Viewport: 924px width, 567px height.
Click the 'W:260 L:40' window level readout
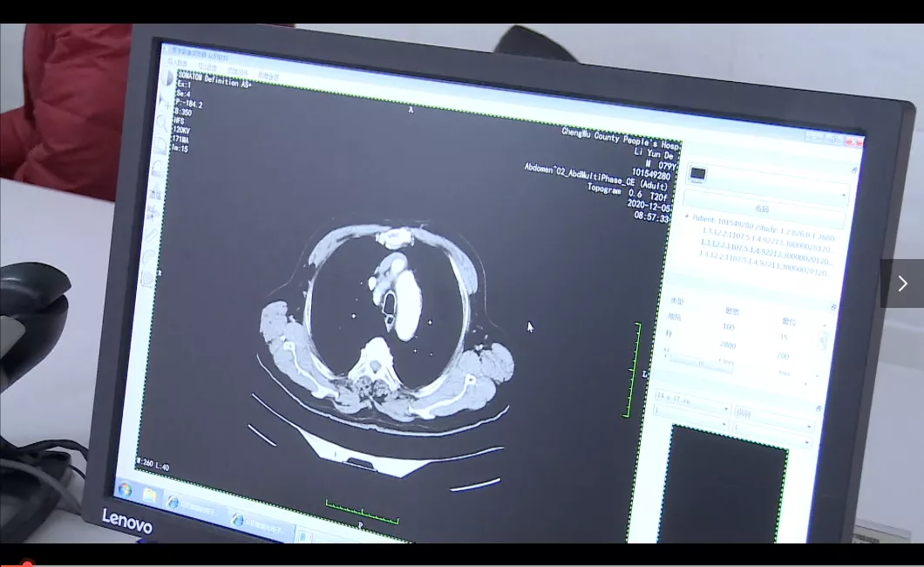(153, 465)
